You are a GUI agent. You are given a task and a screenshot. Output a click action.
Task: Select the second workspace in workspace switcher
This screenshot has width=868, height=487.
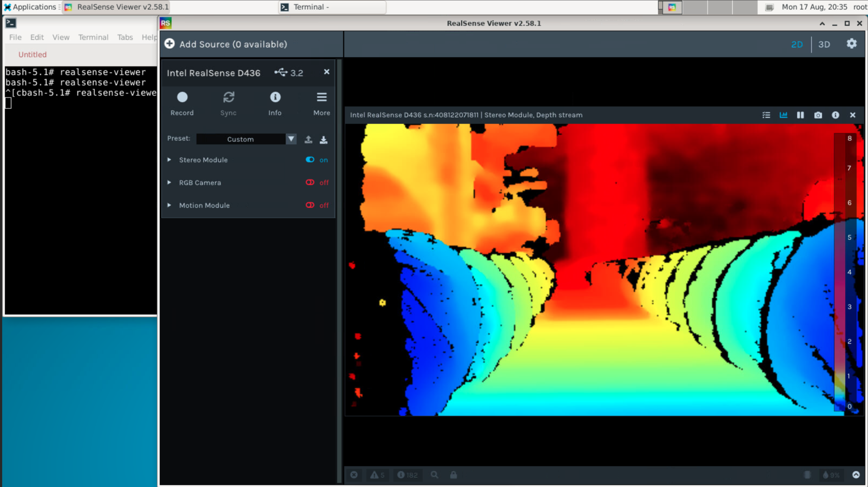point(695,7)
